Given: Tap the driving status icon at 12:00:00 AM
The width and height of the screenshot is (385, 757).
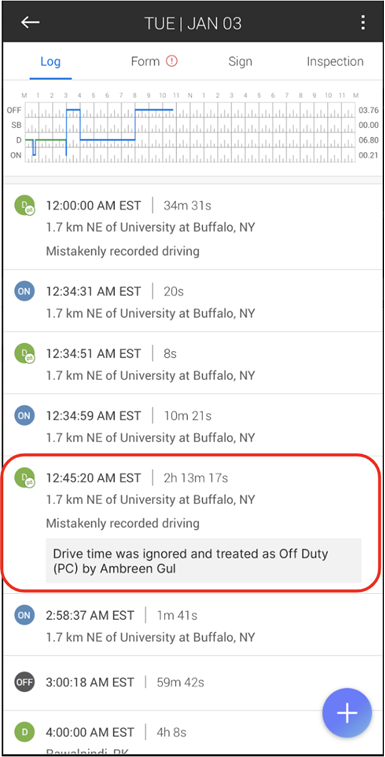Looking at the screenshot, I should click(x=24, y=205).
